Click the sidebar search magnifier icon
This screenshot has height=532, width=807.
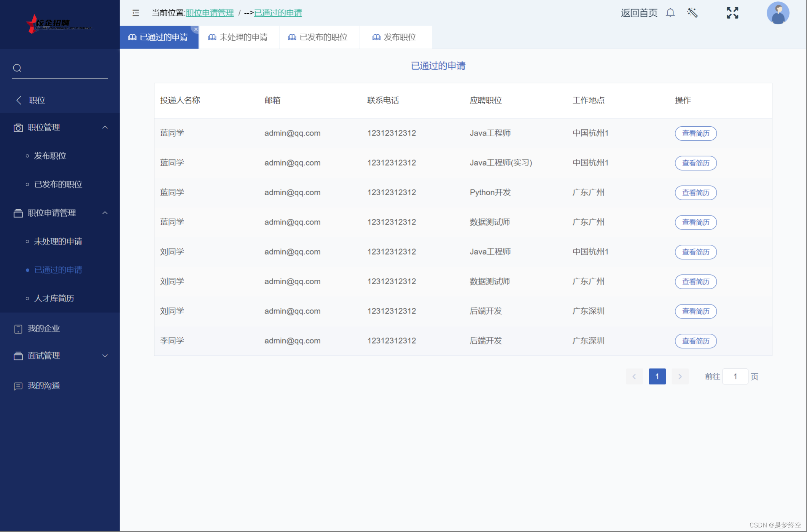(17, 68)
